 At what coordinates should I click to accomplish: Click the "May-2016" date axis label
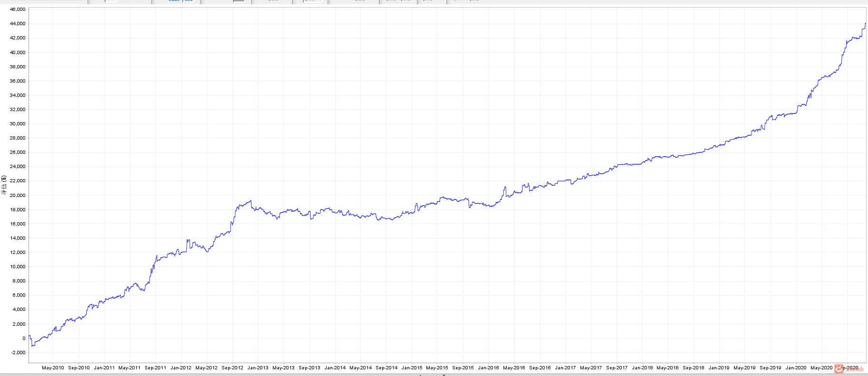coord(514,368)
